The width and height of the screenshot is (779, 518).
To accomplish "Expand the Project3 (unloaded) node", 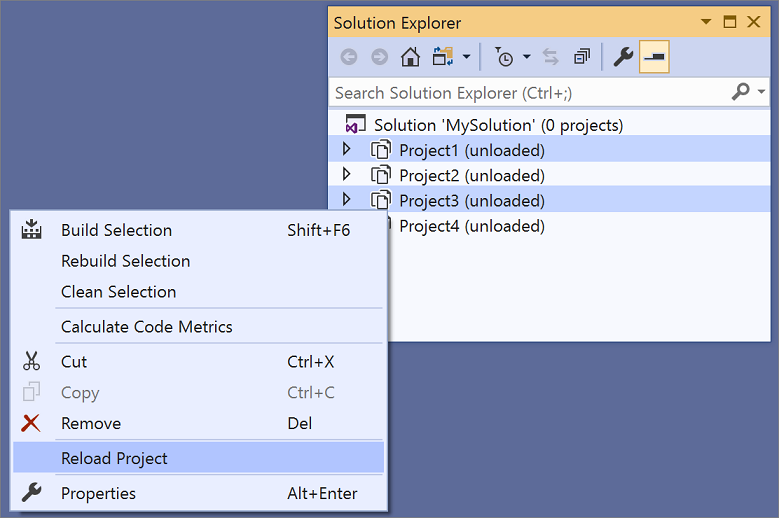I will click(x=347, y=200).
